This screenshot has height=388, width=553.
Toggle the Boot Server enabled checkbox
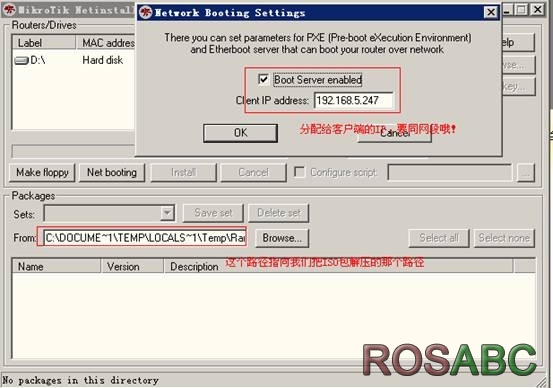(x=263, y=79)
